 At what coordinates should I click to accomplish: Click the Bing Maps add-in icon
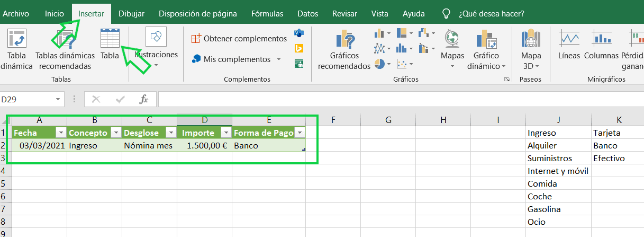[298, 49]
